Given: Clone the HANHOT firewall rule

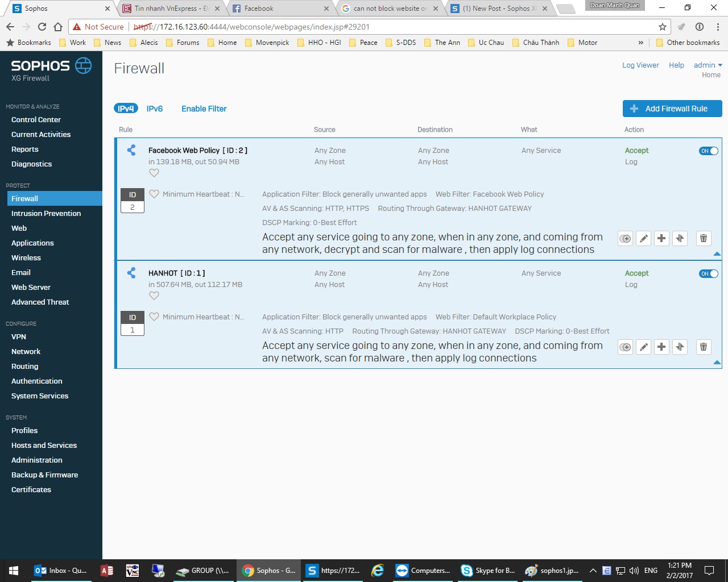Looking at the screenshot, I should [625, 347].
